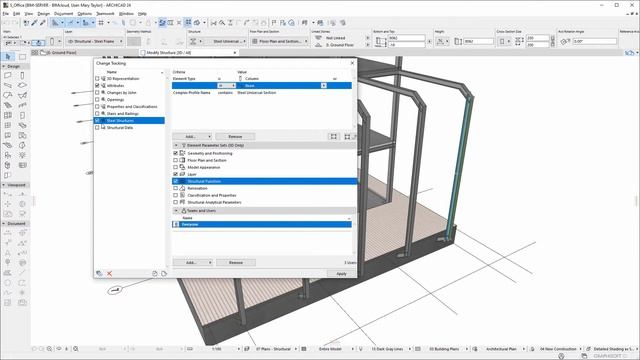
Task: Click the red X delete scheme icon
Action: 109,273
